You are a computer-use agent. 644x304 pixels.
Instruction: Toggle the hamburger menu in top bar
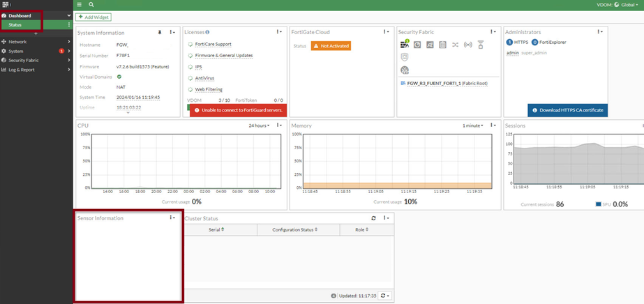point(80,5)
